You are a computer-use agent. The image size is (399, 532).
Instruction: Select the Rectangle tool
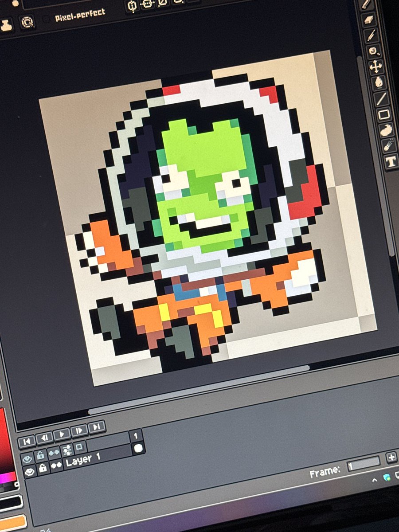tap(384, 114)
